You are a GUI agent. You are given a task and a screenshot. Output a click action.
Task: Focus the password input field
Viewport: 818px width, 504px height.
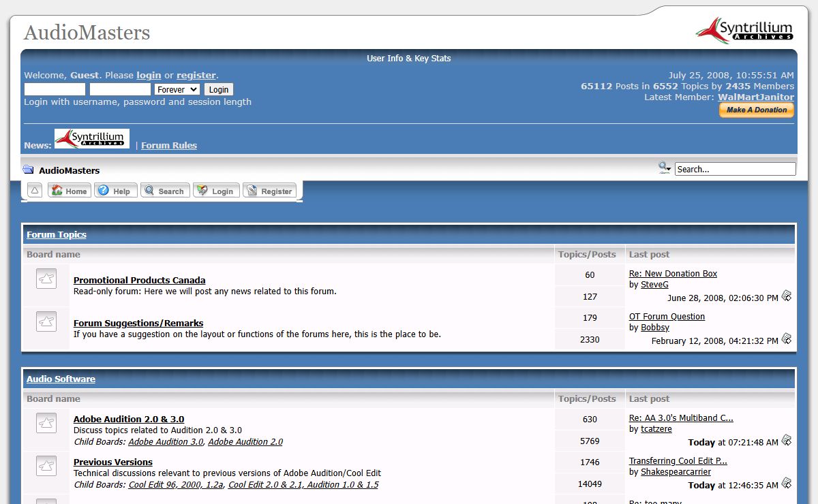coord(120,89)
